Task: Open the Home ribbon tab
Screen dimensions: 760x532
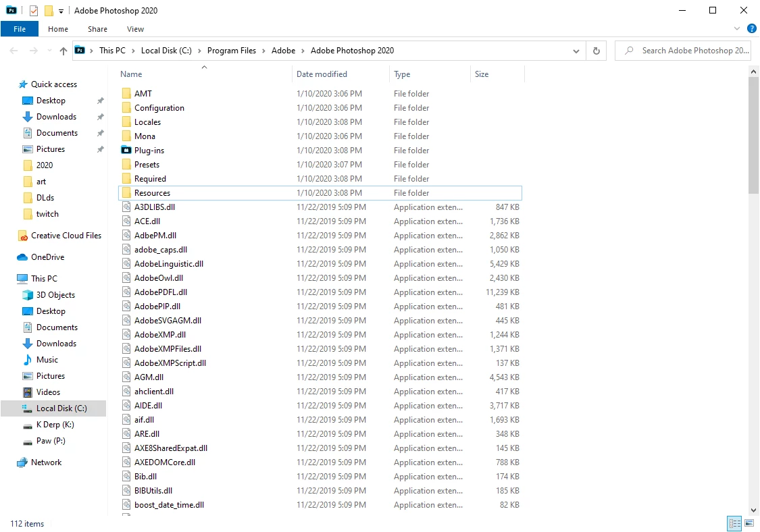Action: [x=58, y=29]
